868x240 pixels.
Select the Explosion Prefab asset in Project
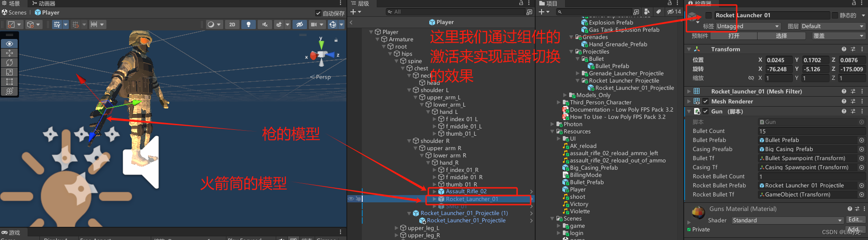tap(611, 22)
